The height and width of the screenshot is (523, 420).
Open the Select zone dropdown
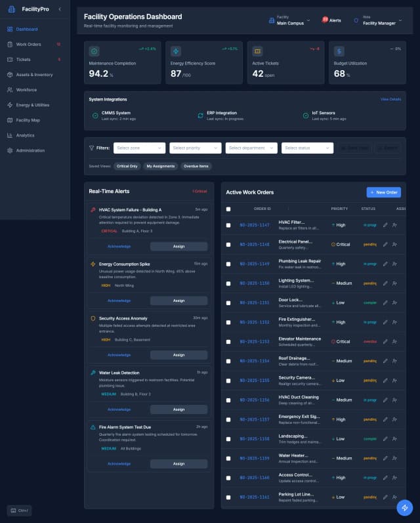[x=139, y=148]
